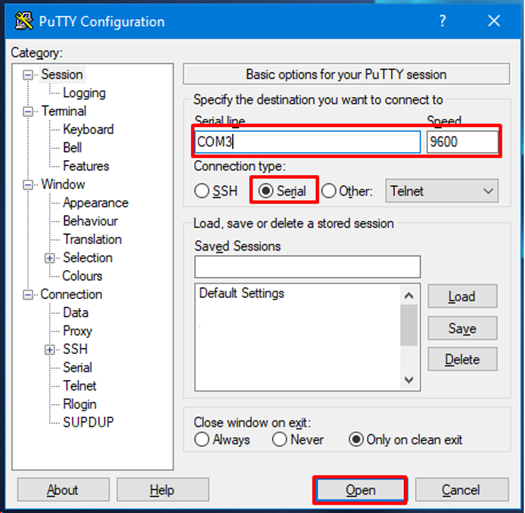The width and height of the screenshot is (525, 513).
Task: Set close window on exit to Always
Action: coord(222,440)
